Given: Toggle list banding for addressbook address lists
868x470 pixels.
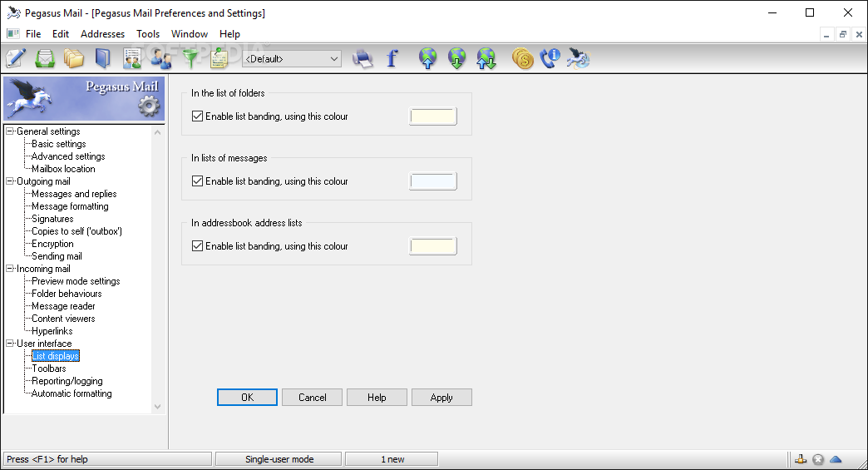Looking at the screenshot, I should click(x=197, y=245).
